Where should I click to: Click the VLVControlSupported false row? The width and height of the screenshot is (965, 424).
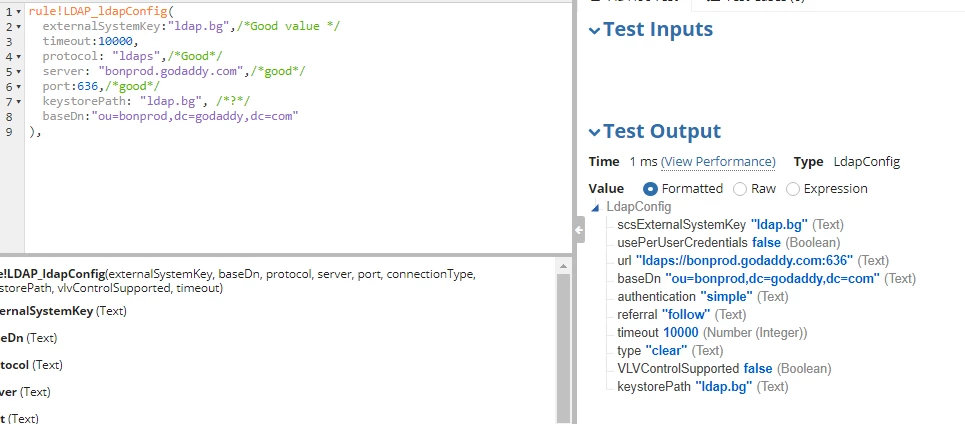pos(724,369)
